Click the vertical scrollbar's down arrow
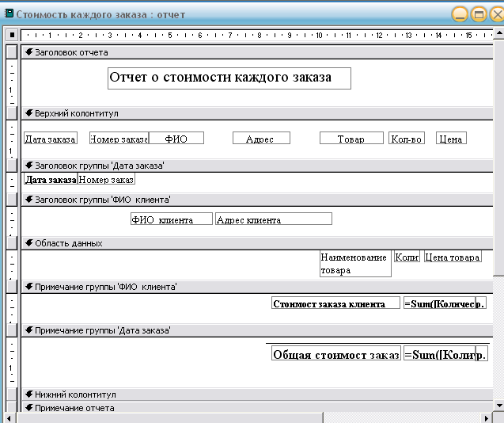This screenshot has width=504, height=423. [x=498, y=406]
